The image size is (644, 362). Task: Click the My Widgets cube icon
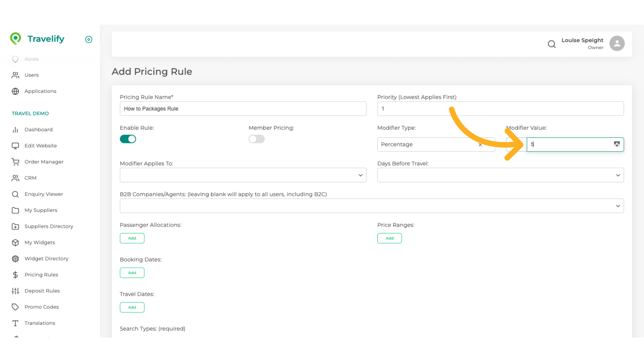15,243
